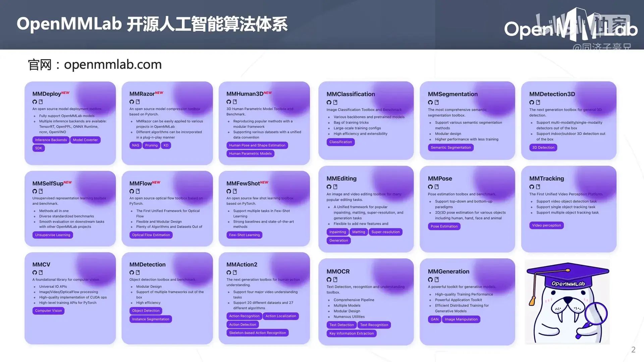
Task: Select the Object Detection tag
Action: click(x=146, y=311)
